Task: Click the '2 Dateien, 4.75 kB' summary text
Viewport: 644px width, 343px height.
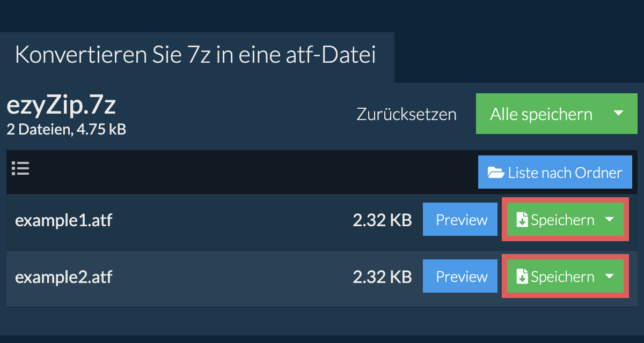Action: tap(66, 129)
